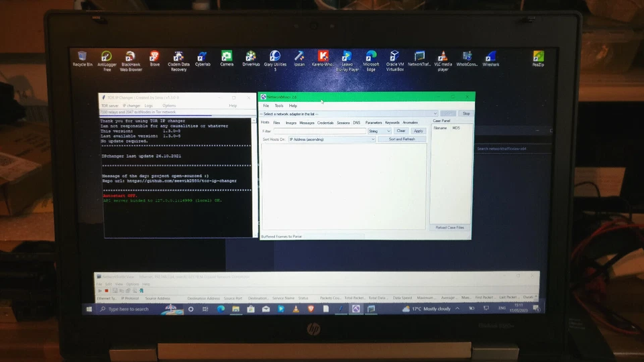Image resolution: width=644 pixels, height=362 pixels.
Task: Open the Help menu in TOR IP Changer
Action: [x=233, y=106]
